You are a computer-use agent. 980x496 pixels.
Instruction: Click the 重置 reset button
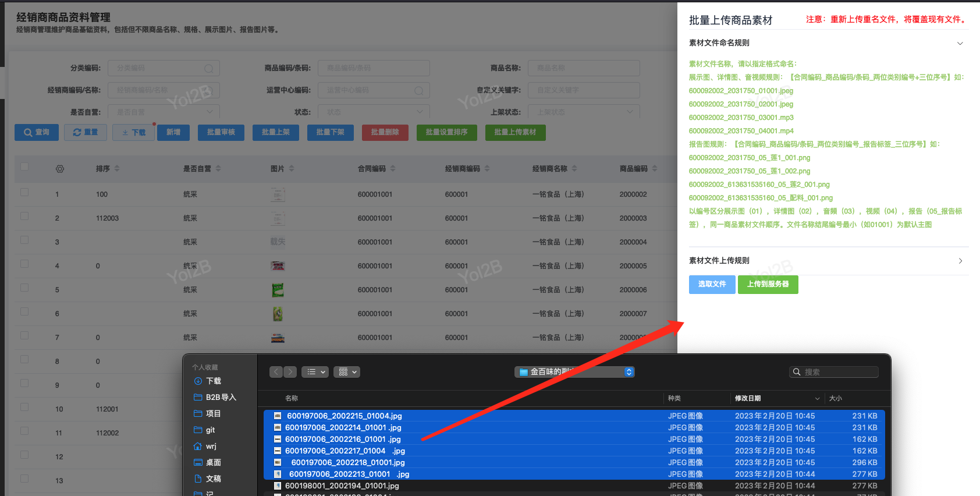tap(86, 132)
